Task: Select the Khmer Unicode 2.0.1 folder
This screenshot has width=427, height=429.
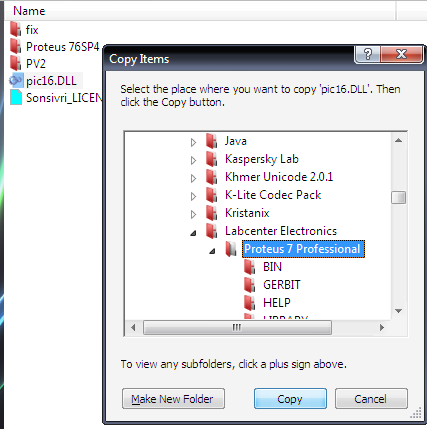Action: [279, 177]
